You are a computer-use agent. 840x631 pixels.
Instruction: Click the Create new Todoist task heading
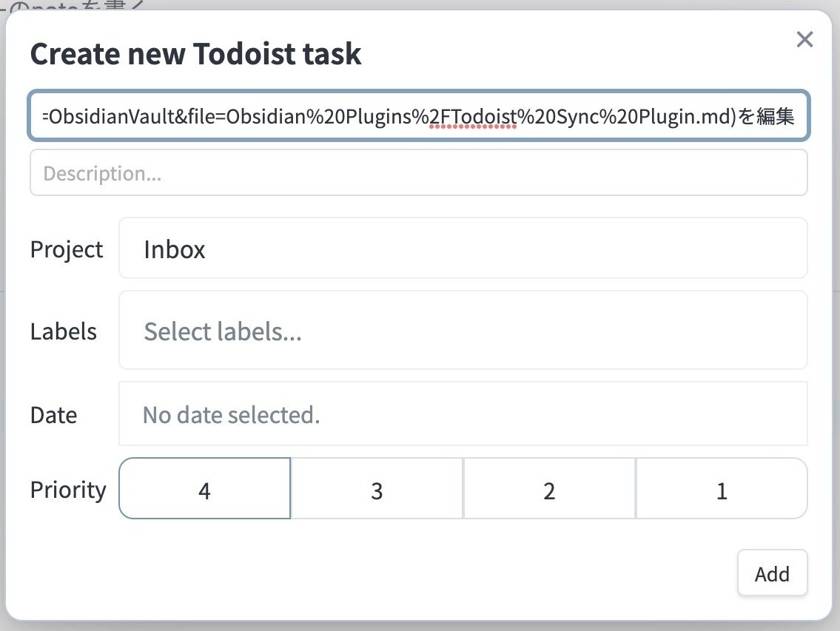tap(195, 53)
